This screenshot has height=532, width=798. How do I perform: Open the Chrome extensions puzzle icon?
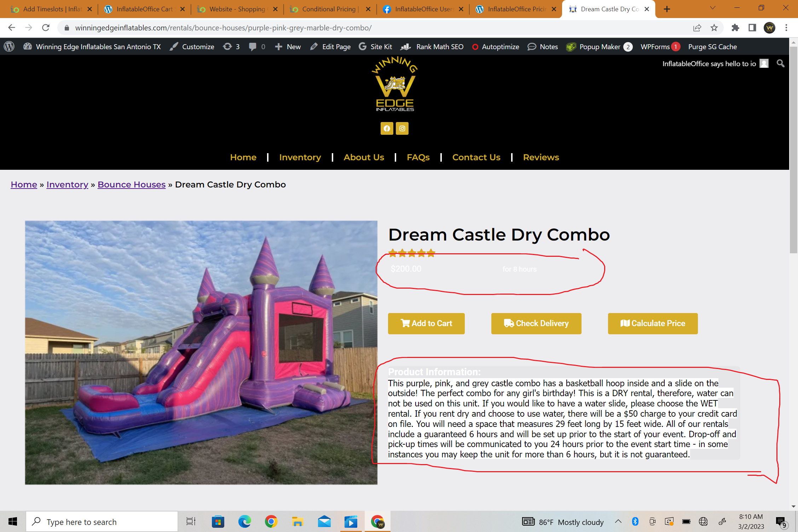click(x=735, y=28)
